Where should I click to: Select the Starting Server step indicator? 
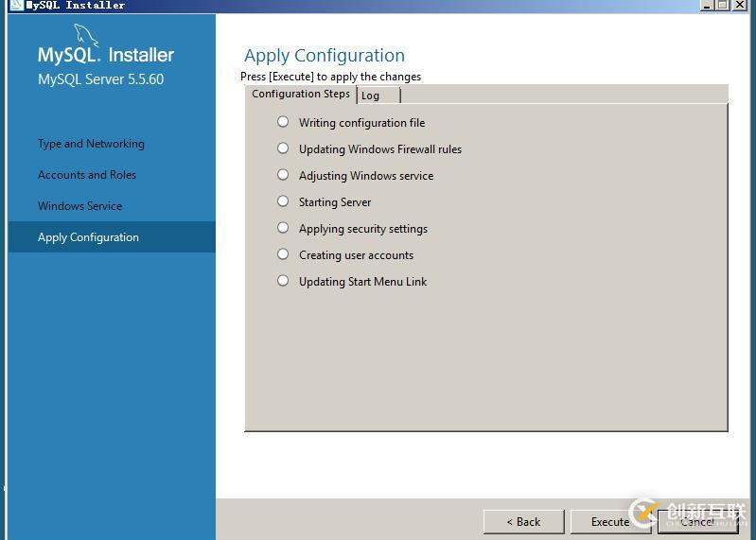click(283, 201)
